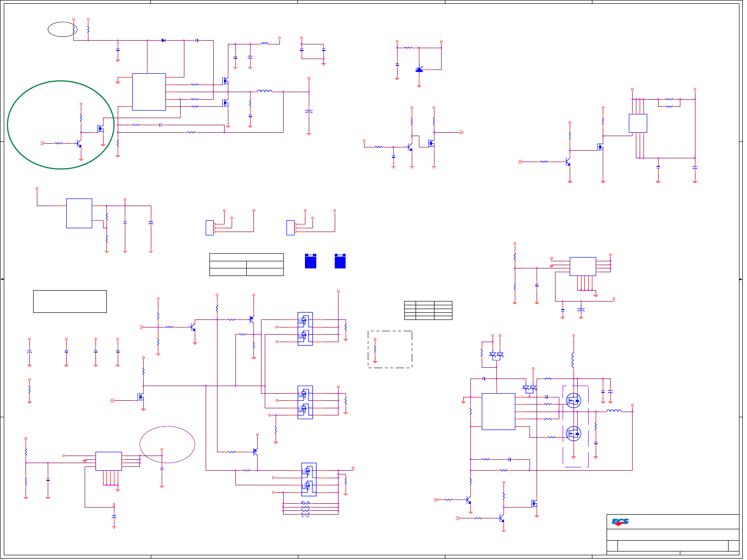Click the two-column table below the pin headers
Viewport: 747px width, 560px height.
[x=246, y=265]
